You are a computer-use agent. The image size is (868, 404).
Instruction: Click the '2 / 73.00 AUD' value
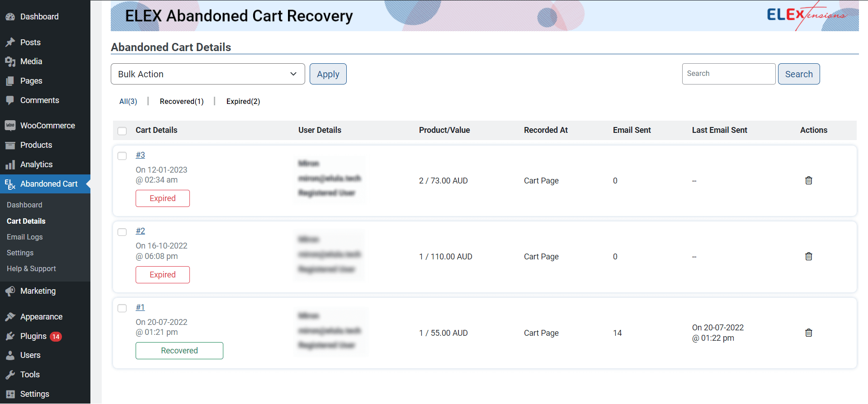(443, 181)
